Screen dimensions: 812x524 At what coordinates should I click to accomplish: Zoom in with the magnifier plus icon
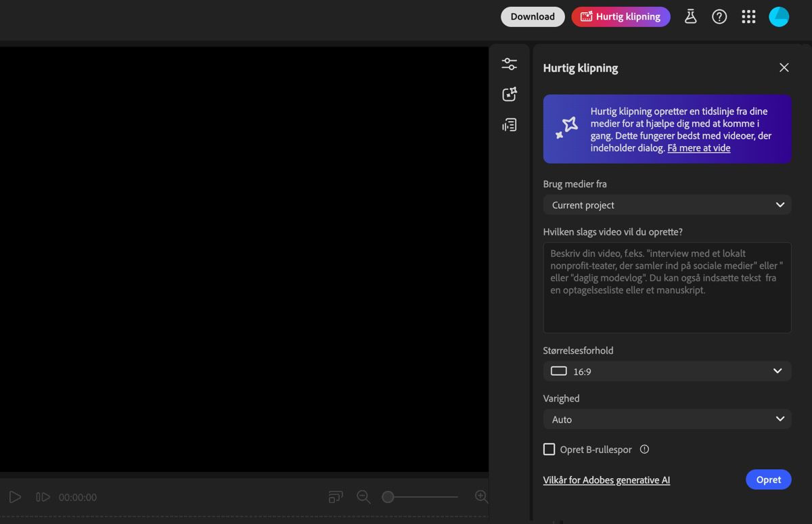pyautogui.click(x=481, y=496)
